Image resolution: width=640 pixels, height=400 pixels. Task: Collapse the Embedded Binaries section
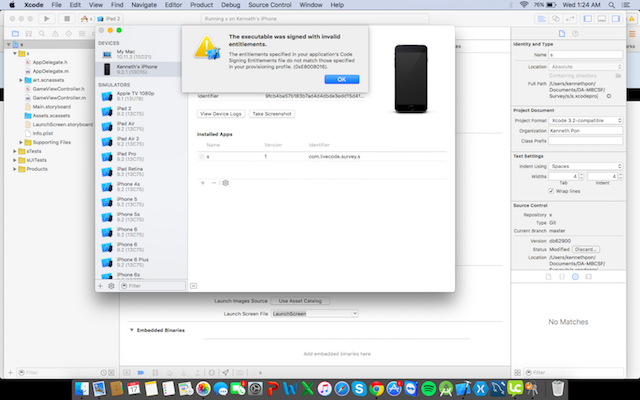pyautogui.click(x=132, y=330)
